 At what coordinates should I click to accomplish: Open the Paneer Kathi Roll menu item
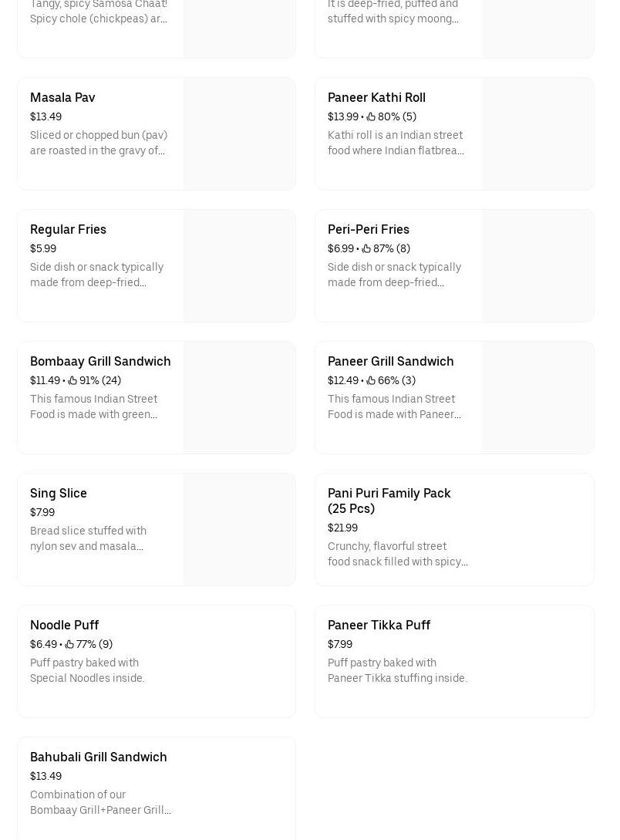click(454, 133)
